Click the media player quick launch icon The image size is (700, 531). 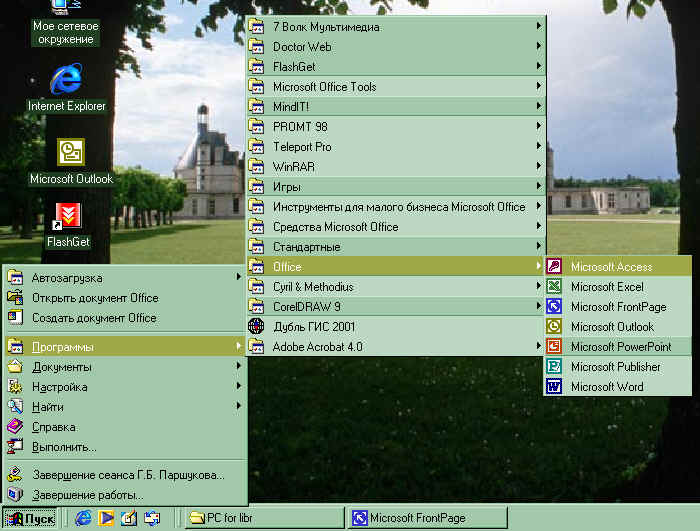pos(106,518)
